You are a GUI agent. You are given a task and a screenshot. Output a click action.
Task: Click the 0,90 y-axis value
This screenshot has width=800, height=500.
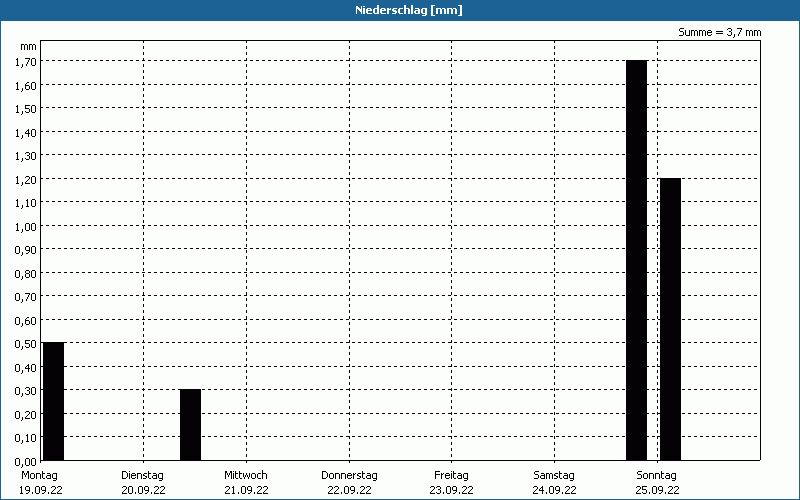click(26, 250)
